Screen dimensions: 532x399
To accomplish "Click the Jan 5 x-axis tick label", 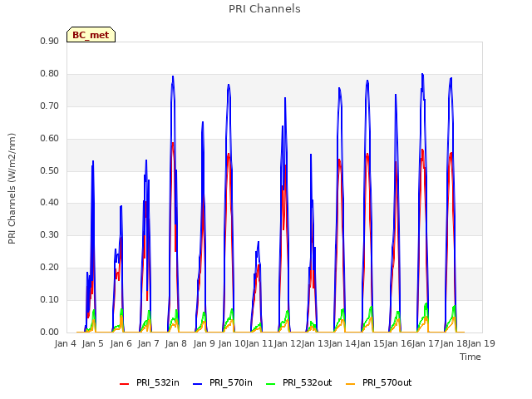I will click(x=93, y=343).
